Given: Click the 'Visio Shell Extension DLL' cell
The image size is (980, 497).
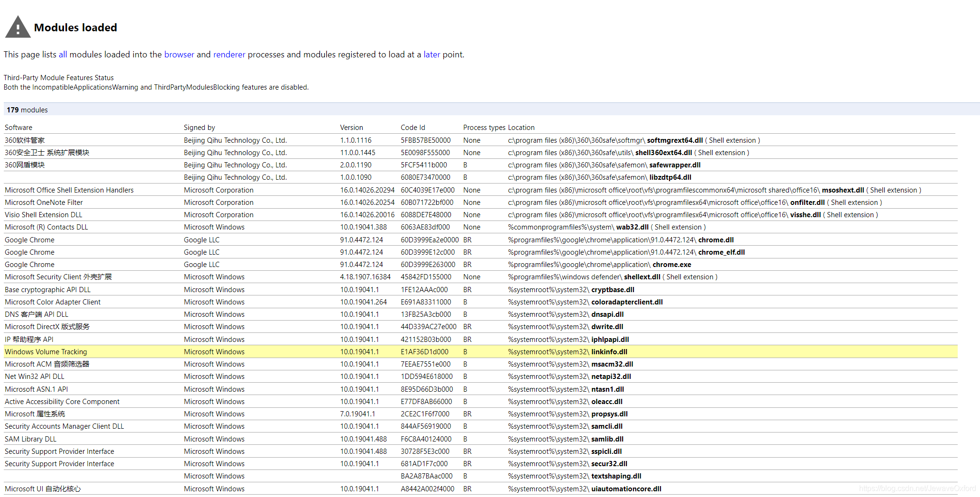Looking at the screenshot, I should [44, 215].
